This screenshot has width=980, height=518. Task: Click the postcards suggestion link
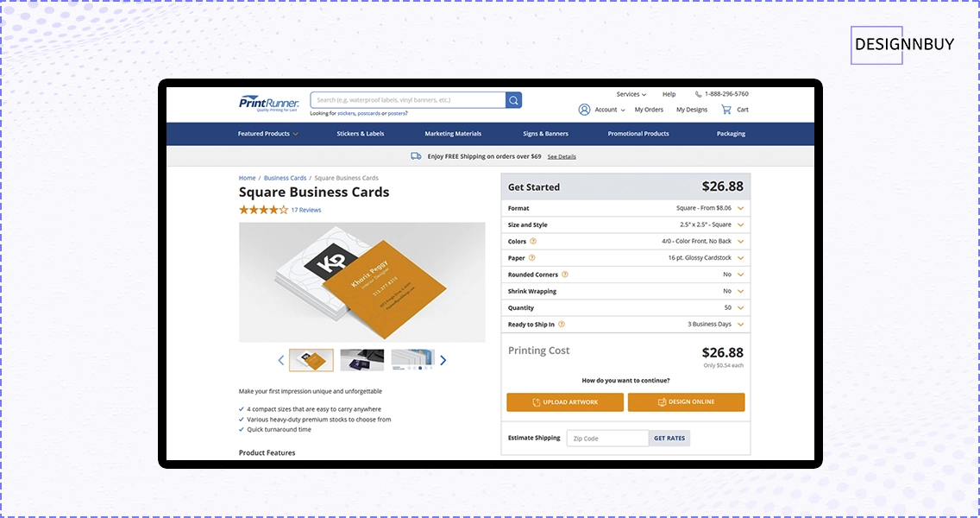368,114
